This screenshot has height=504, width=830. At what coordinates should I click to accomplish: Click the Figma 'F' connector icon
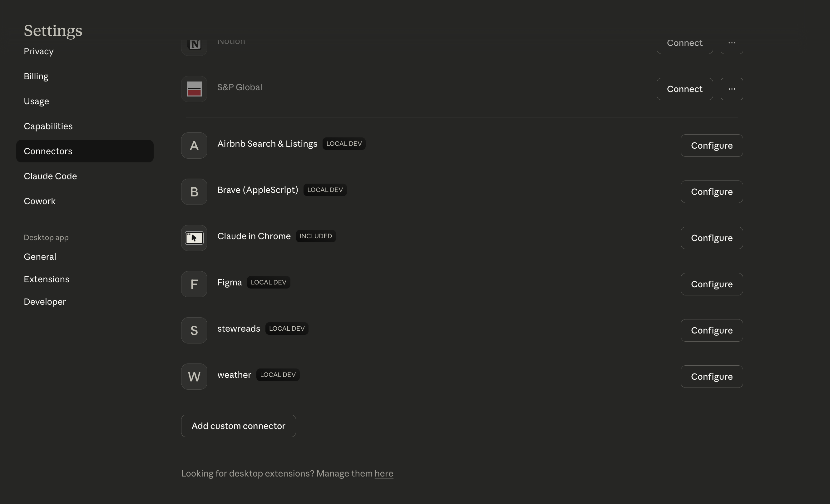tap(194, 284)
